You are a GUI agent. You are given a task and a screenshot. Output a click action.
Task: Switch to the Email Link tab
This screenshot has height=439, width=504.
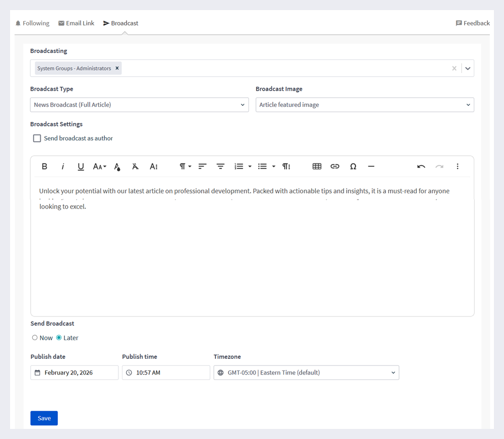pyautogui.click(x=76, y=23)
